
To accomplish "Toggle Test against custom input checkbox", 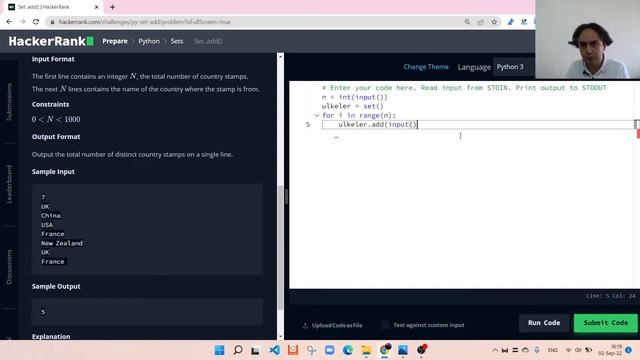I will (x=384, y=325).
